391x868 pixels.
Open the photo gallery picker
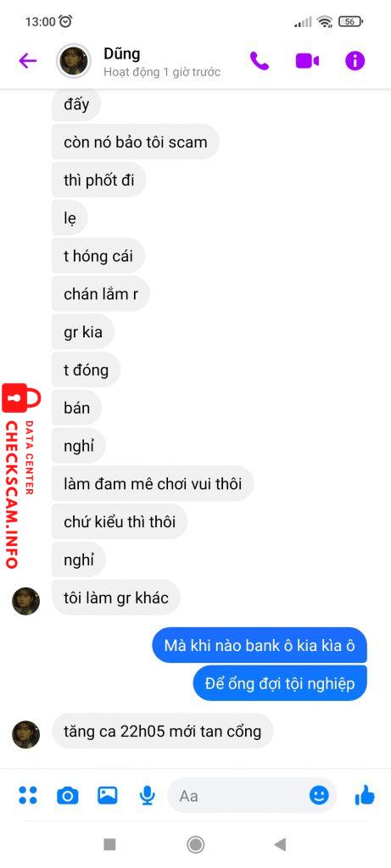click(x=108, y=795)
